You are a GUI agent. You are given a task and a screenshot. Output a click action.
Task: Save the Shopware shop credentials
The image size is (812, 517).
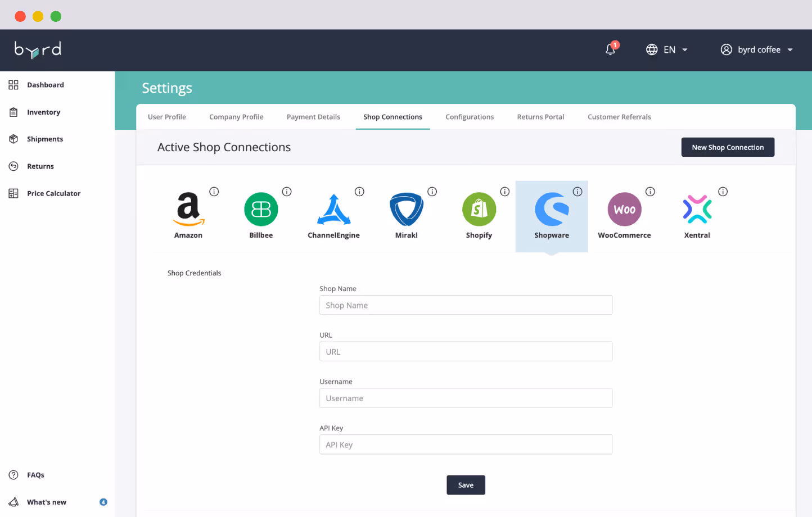[x=466, y=484]
